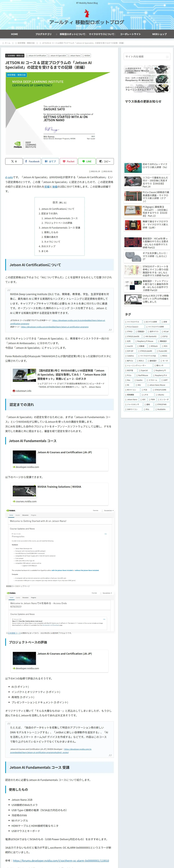Open the robotstart.info article card
The height and width of the screenshot is (868, 174).
pos(59,381)
